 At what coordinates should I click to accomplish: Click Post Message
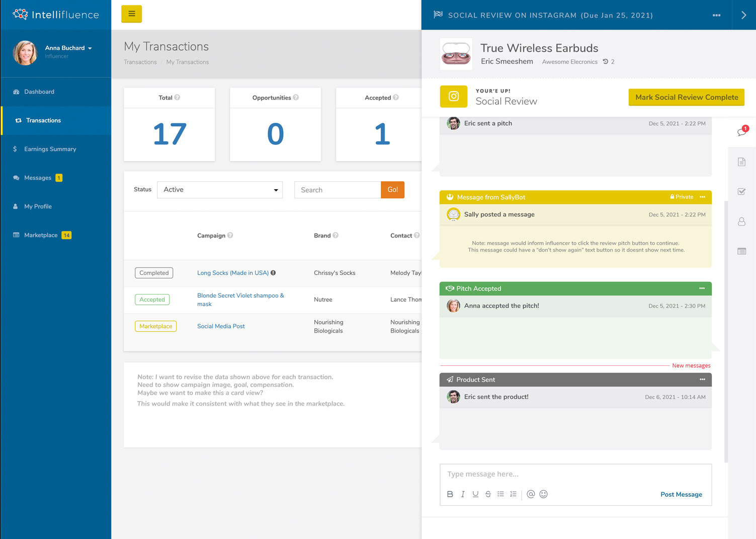(x=681, y=494)
